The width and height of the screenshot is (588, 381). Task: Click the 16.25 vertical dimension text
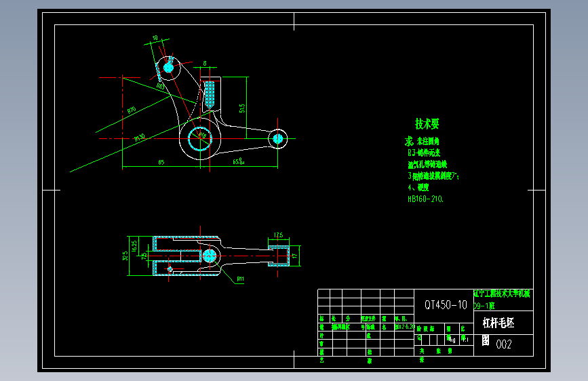(x=134, y=246)
